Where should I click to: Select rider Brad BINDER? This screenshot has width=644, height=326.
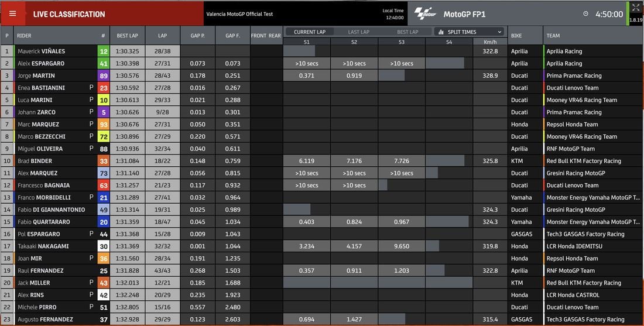[x=35, y=161]
